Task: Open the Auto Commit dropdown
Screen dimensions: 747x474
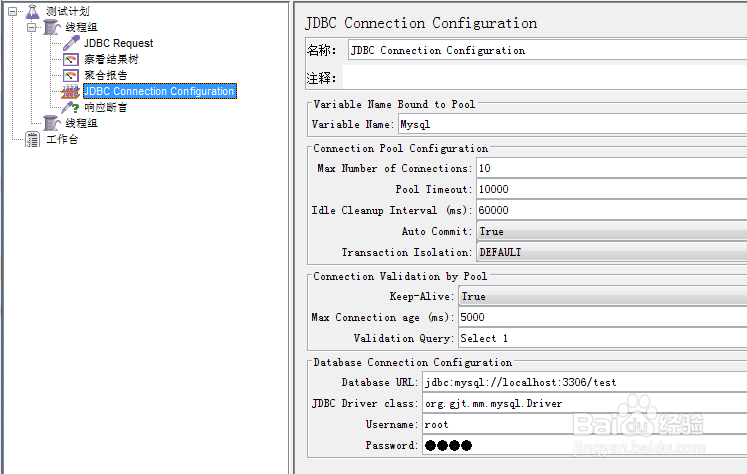Action: [x=612, y=232]
